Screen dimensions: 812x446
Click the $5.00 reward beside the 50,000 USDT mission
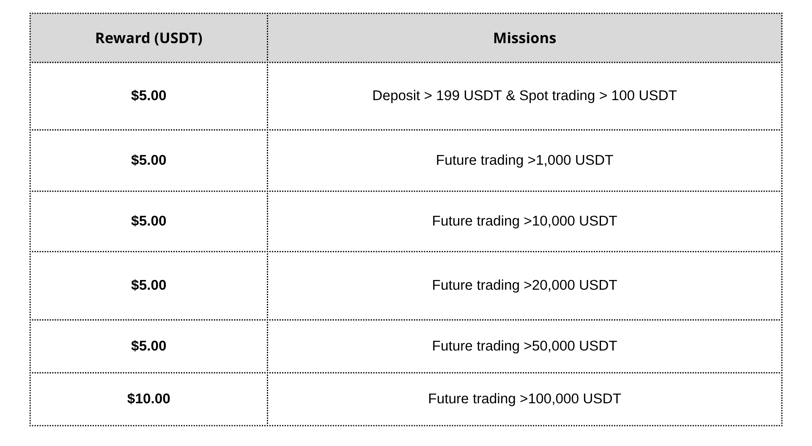[149, 346]
